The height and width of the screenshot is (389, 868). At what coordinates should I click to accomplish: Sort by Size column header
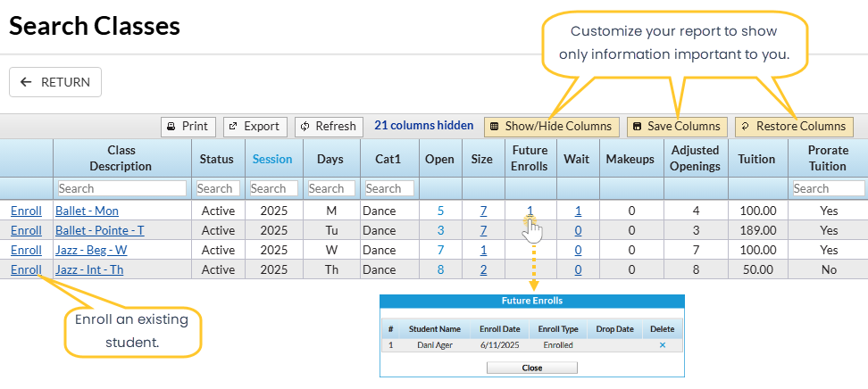(481, 159)
